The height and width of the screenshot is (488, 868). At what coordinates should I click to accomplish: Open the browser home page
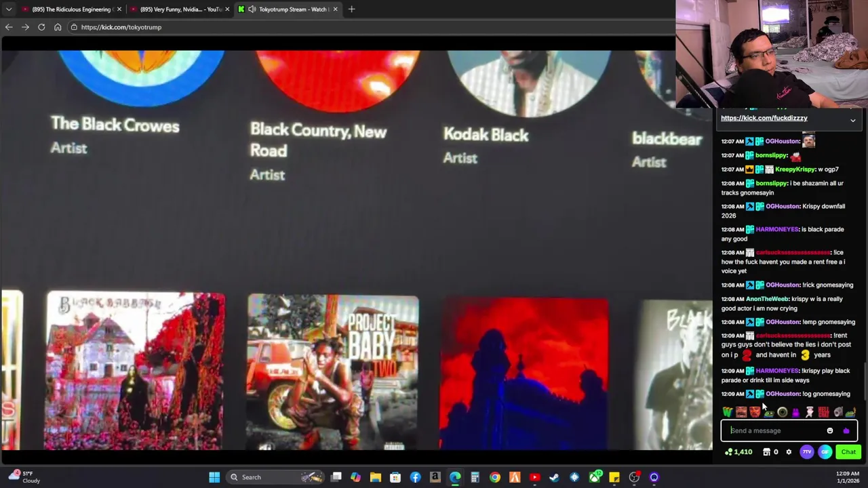[x=58, y=27]
